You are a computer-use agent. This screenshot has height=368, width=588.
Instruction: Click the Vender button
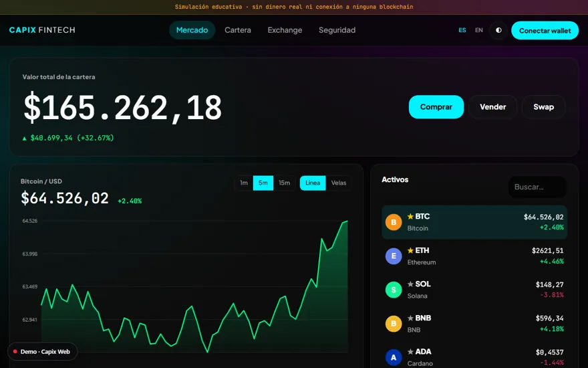click(492, 107)
